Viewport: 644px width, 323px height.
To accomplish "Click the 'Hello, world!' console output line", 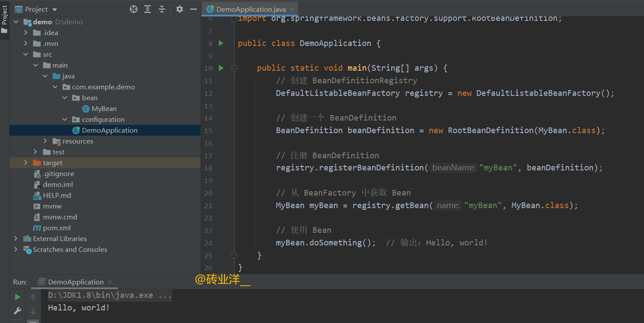I will click(78, 307).
